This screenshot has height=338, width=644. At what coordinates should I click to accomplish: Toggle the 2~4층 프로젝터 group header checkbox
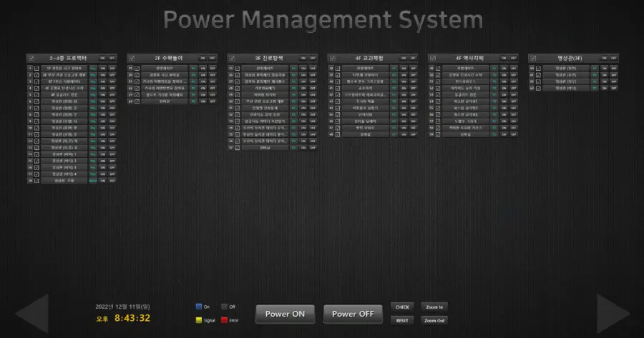pyautogui.click(x=31, y=58)
